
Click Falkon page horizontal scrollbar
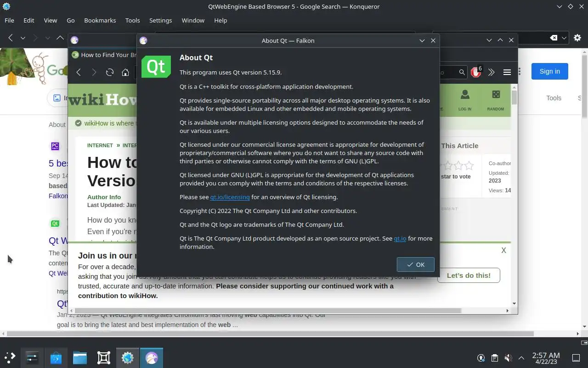pos(268,310)
